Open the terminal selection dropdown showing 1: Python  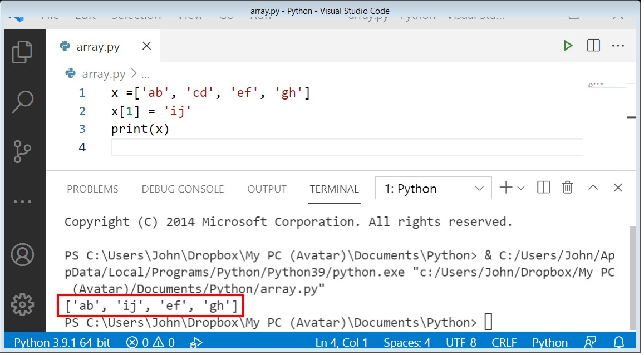(x=433, y=188)
